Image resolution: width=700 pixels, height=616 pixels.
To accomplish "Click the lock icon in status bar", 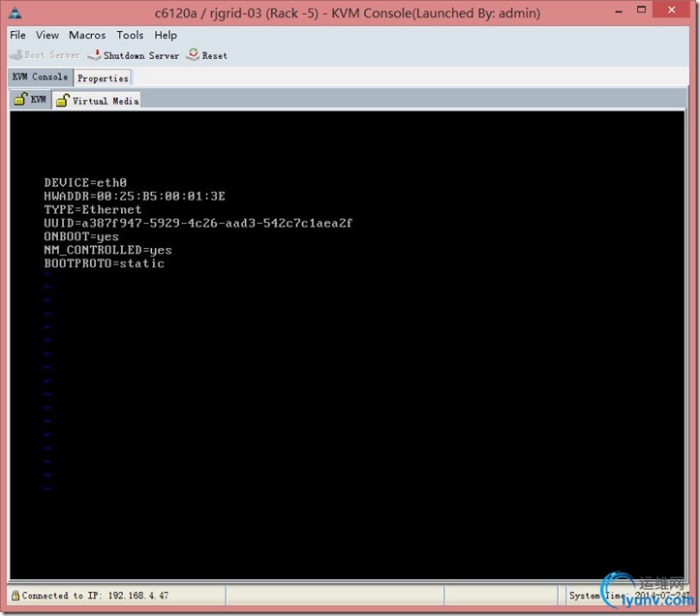I will pyautogui.click(x=15, y=595).
